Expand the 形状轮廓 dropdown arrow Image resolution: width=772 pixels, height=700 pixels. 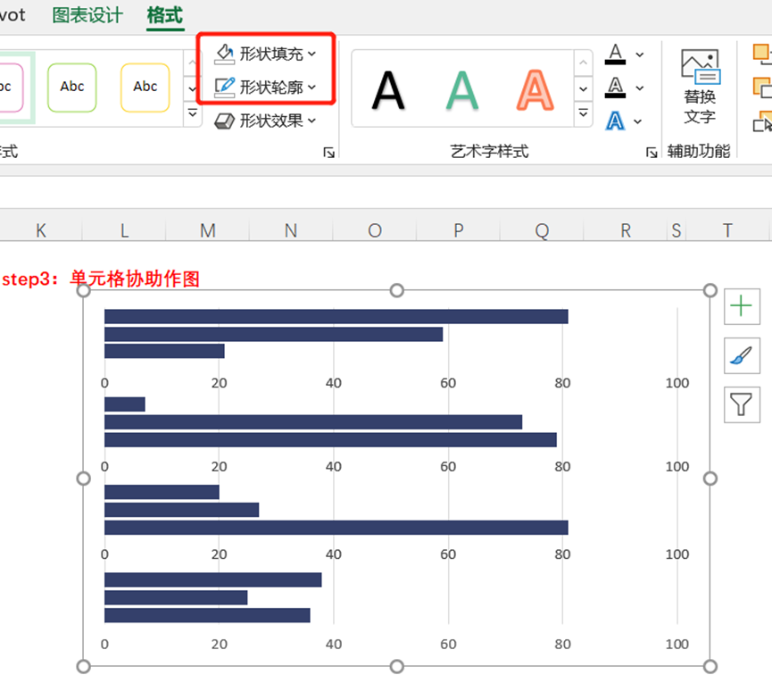tap(311, 87)
